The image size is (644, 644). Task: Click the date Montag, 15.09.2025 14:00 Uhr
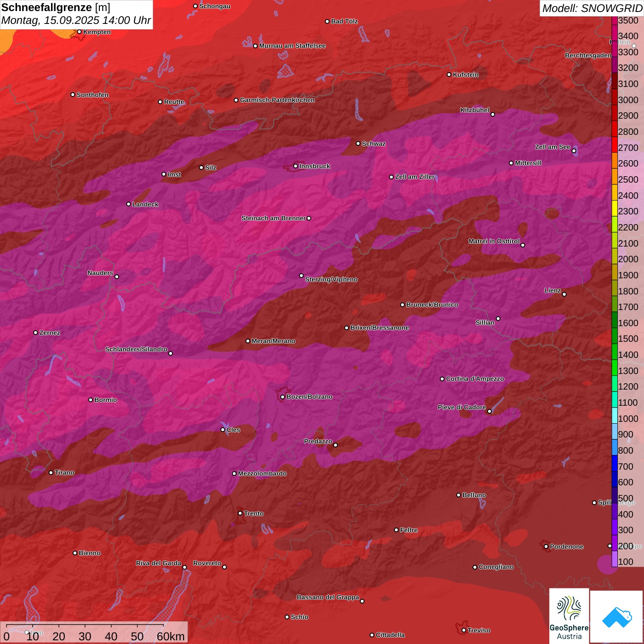76,20
